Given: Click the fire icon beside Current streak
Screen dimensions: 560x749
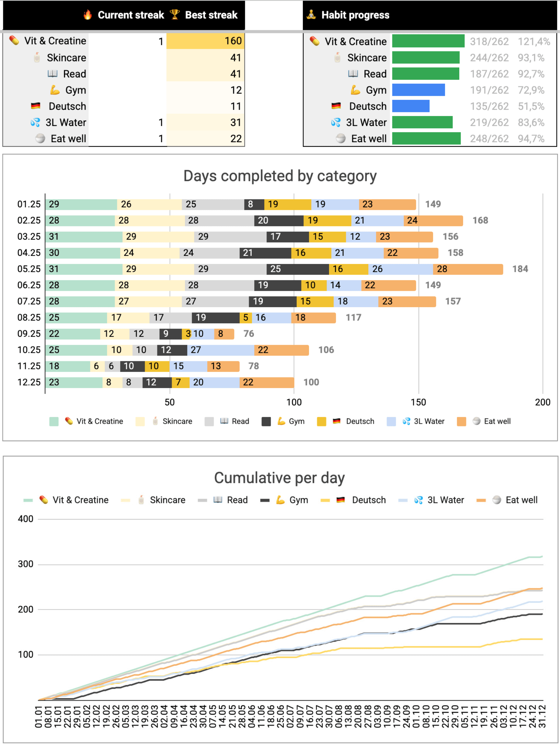Looking at the screenshot, I should coord(88,15).
